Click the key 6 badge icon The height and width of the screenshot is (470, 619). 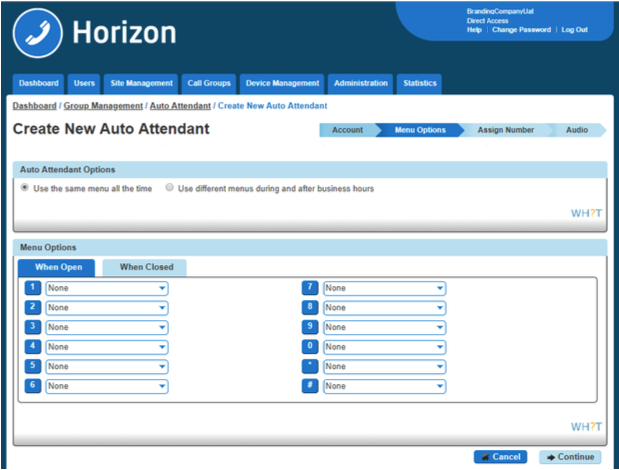(33, 386)
